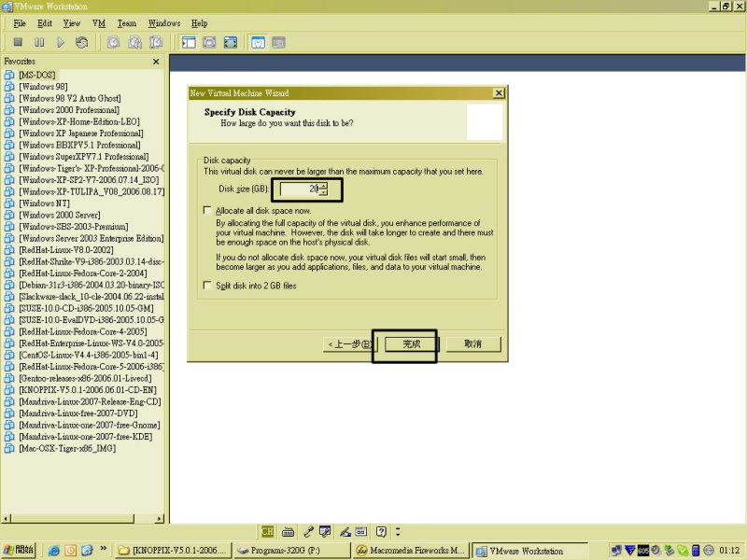The width and height of the screenshot is (747, 560).
Task: Click the Reset virtual machine toolbar icon
Action: (x=82, y=42)
